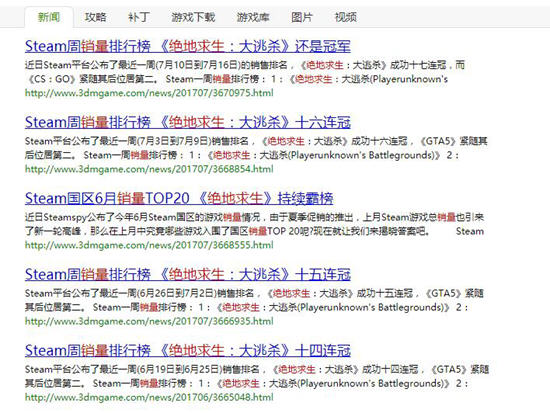Click snippet mentioning 7月3日到7月9日
The height and width of the screenshot is (413, 550).
click(x=256, y=141)
